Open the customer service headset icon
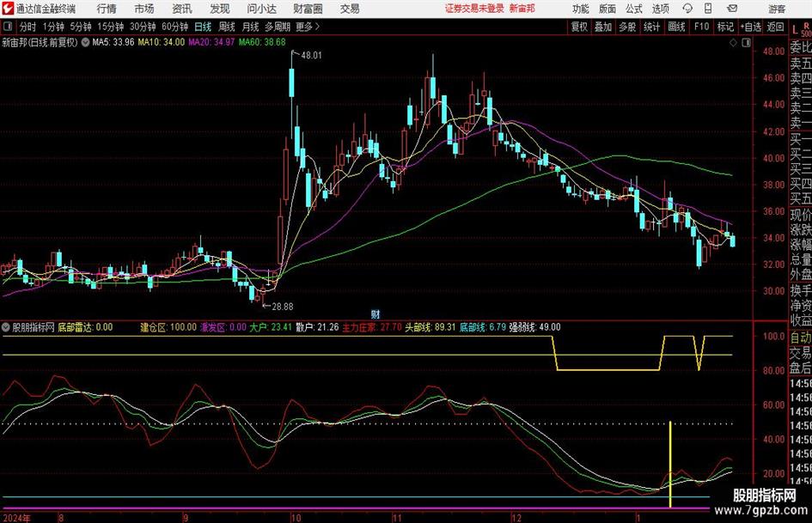 point(687,9)
